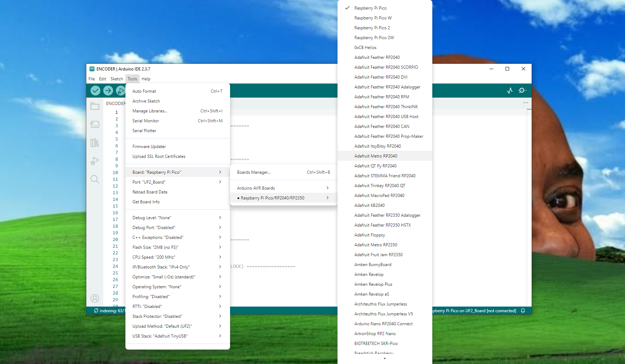Click the board list scroll-down arrow
The image size is (625, 364).
[x=385, y=358]
